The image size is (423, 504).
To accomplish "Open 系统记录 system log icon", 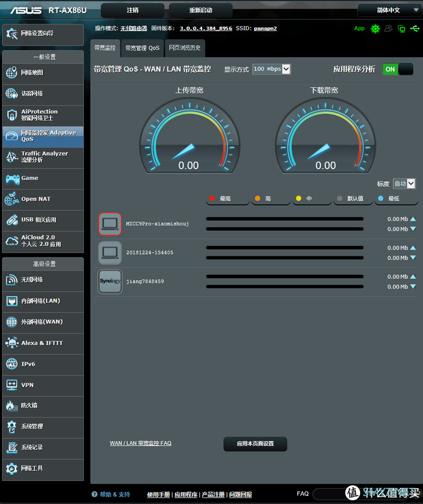I will (12, 447).
